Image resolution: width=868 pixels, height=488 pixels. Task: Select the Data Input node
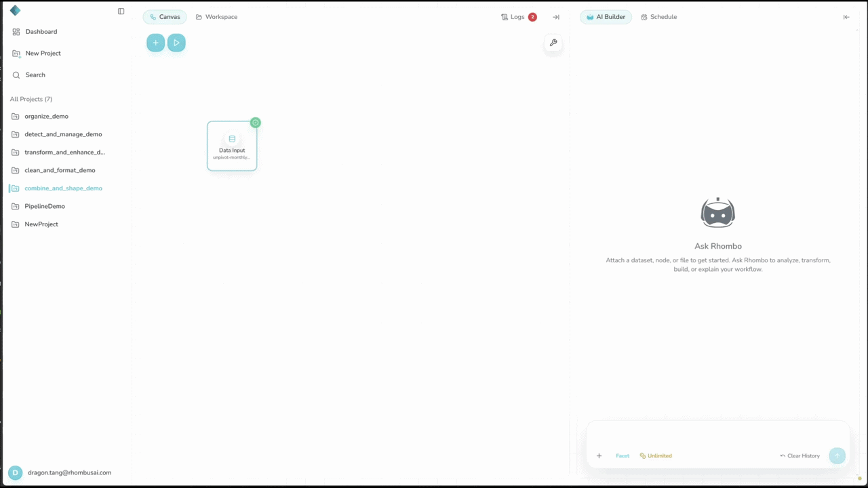click(232, 146)
